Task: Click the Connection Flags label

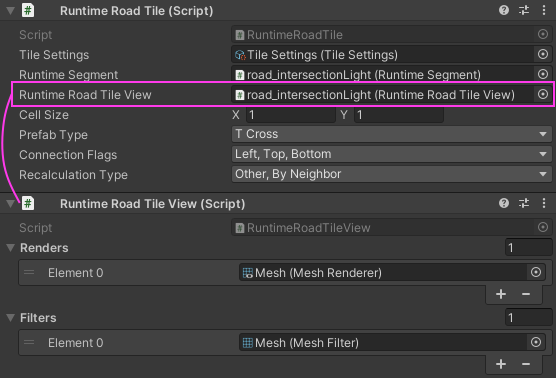Action: pyautogui.click(x=68, y=155)
